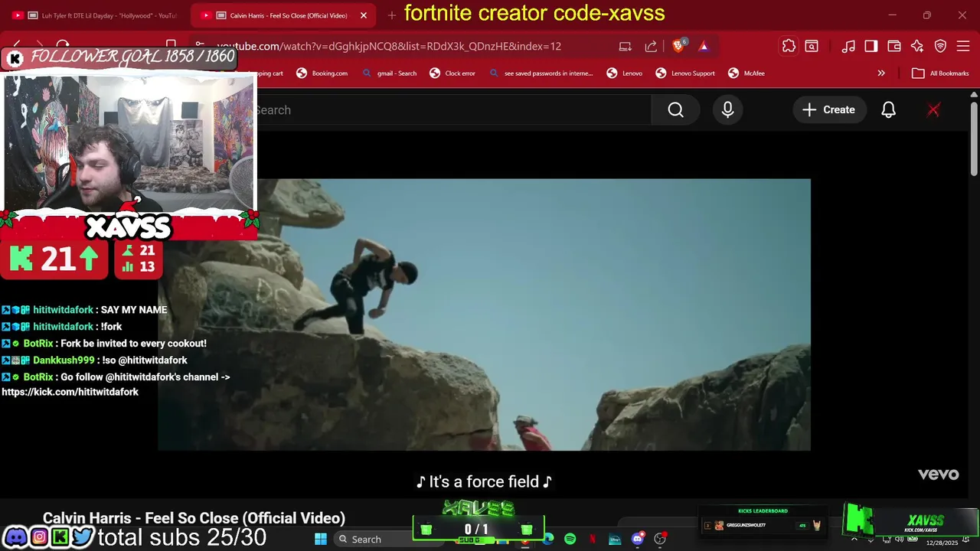The image size is (980, 551).
Task: Open YouTube notifications bell
Action: [x=888, y=110]
